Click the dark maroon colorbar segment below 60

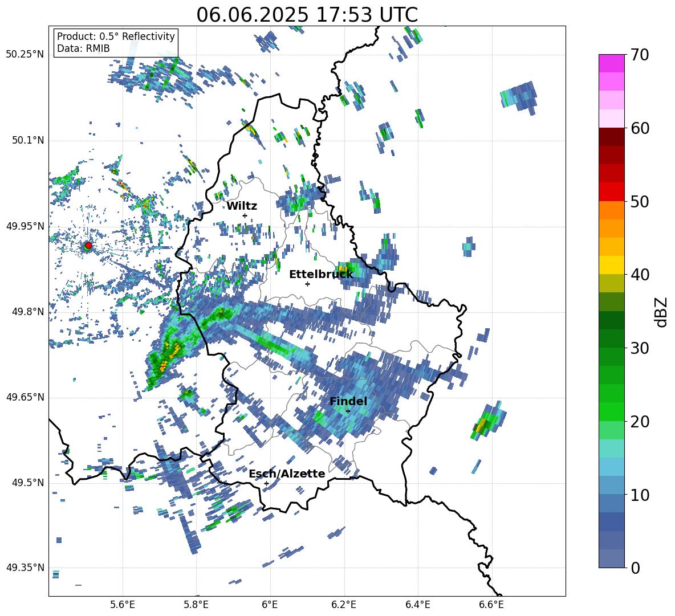611,137
